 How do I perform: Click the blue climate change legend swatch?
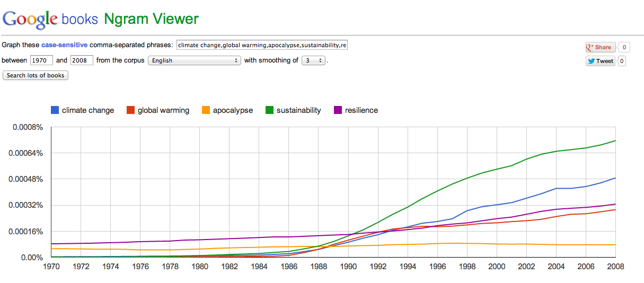[55, 110]
